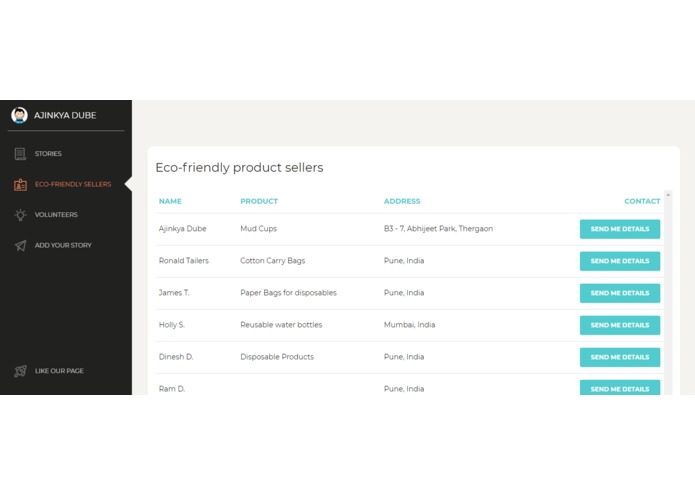The height and width of the screenshot is (494, 695).
Task: Click Mumbai, India address cell
Action: coord(410,325)
